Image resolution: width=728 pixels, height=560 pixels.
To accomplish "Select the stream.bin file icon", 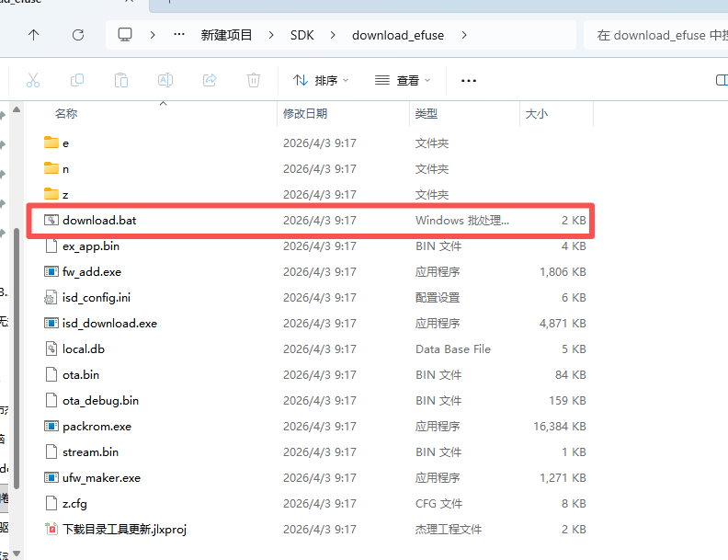I will pyautogui.click(x=51, y=451).
